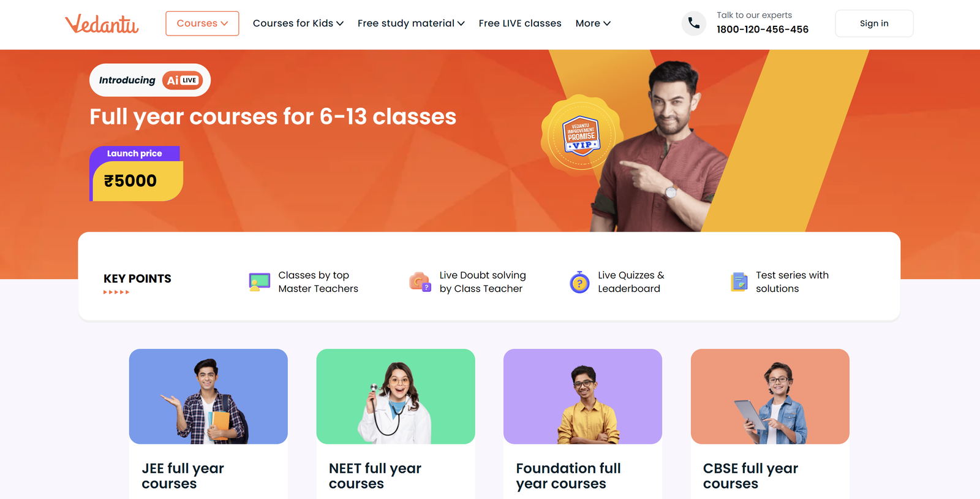Open the More menu

click(x=593, y=23)
